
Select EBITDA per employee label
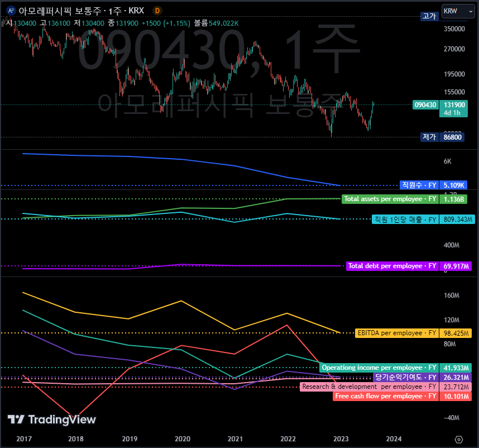(x=397, y=333)
